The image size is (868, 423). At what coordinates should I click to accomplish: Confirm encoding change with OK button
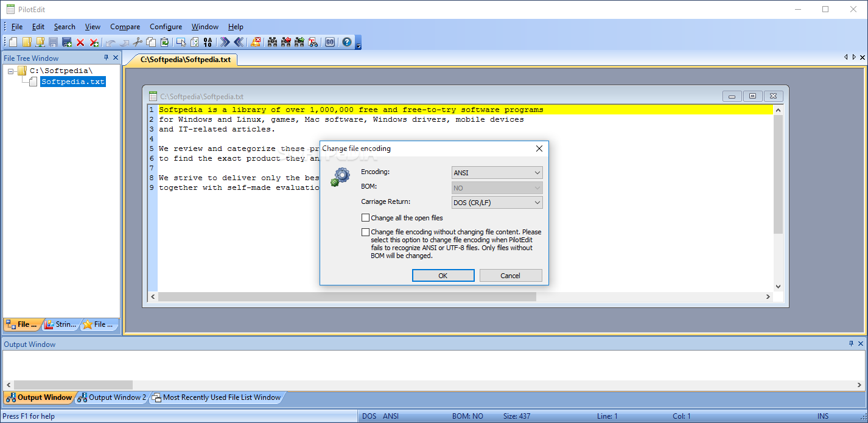443,276
